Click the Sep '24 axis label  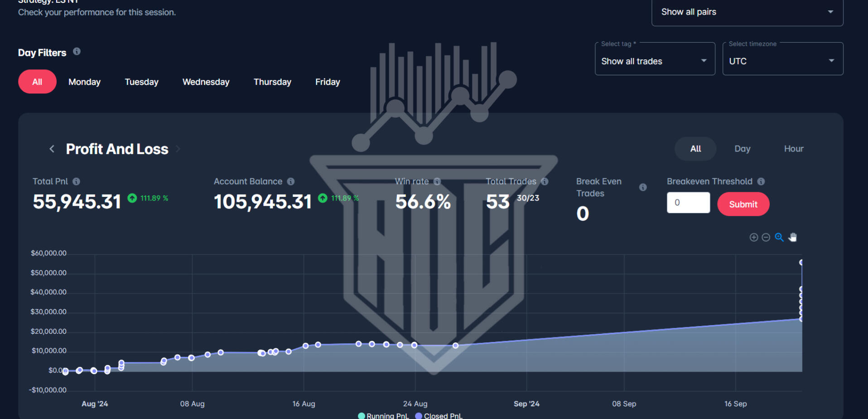pos(527,404)
